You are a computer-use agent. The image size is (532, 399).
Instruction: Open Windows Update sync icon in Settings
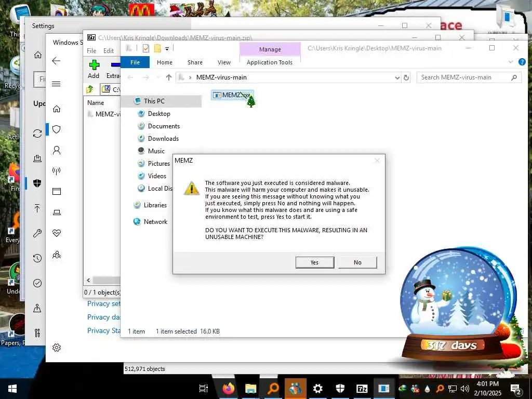[x=37, y=134]
